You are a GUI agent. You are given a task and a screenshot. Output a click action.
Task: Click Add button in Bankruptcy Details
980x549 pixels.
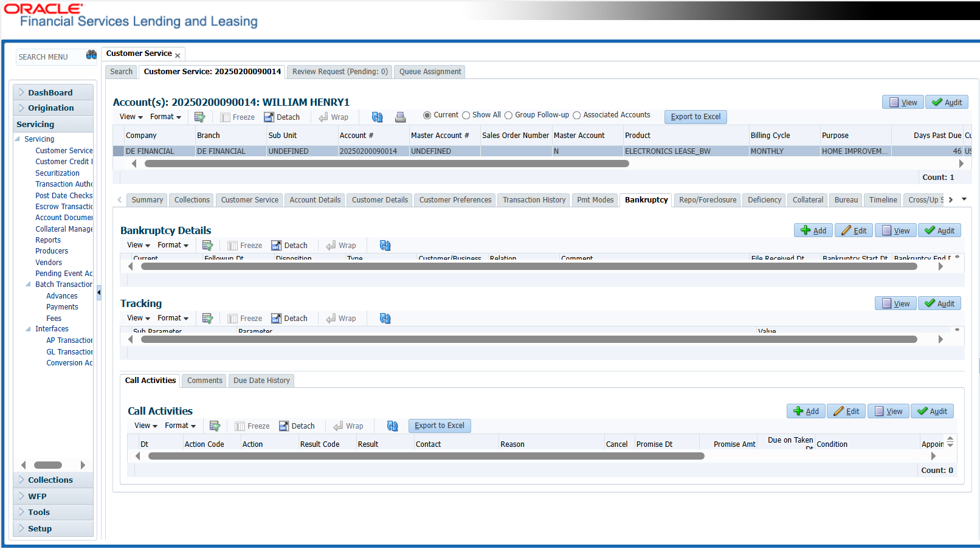[x=813, y=230]
